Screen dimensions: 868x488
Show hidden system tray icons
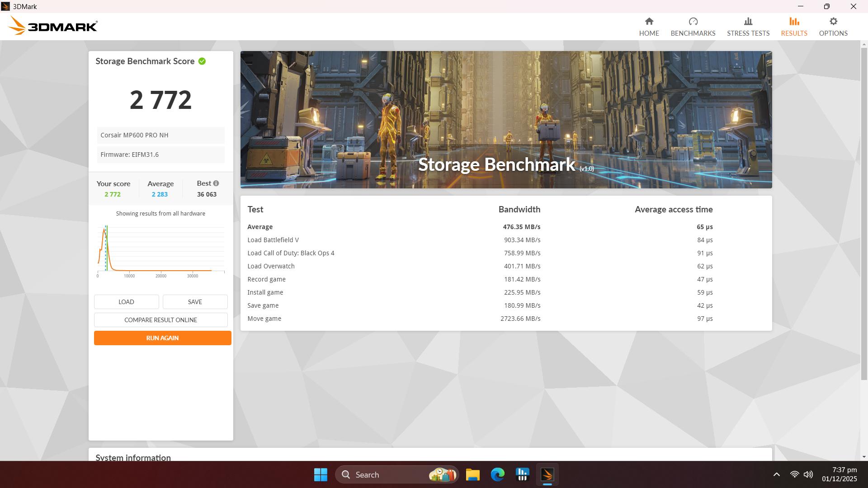pyautogui.click(x=777, y=474)
